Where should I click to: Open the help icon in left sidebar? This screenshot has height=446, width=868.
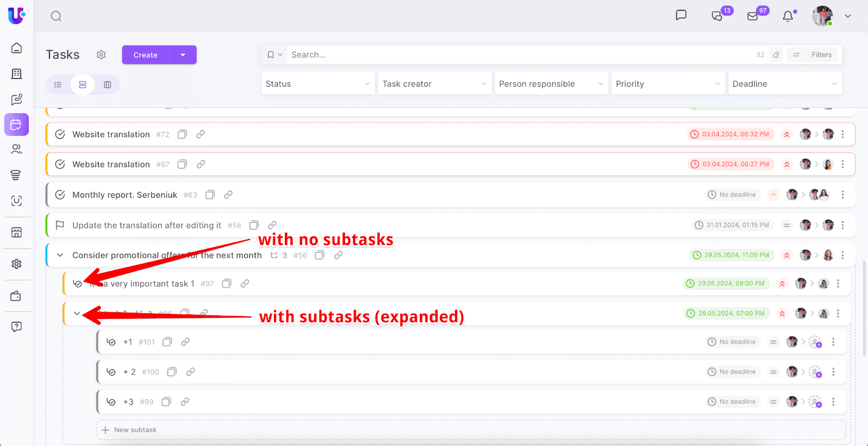pyautogui.click(x=16, y=327)
